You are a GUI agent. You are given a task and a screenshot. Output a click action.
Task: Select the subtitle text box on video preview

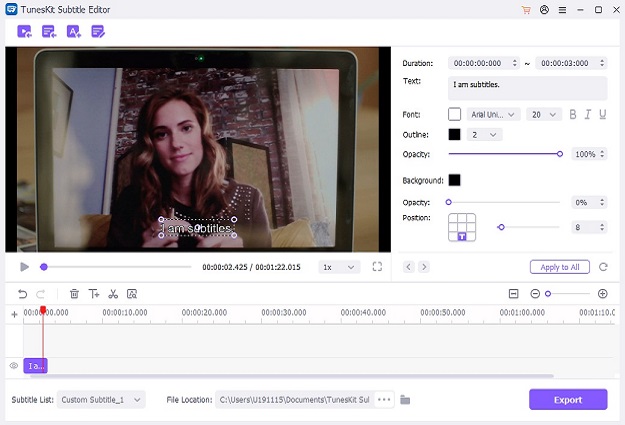[x=197, y=228]
